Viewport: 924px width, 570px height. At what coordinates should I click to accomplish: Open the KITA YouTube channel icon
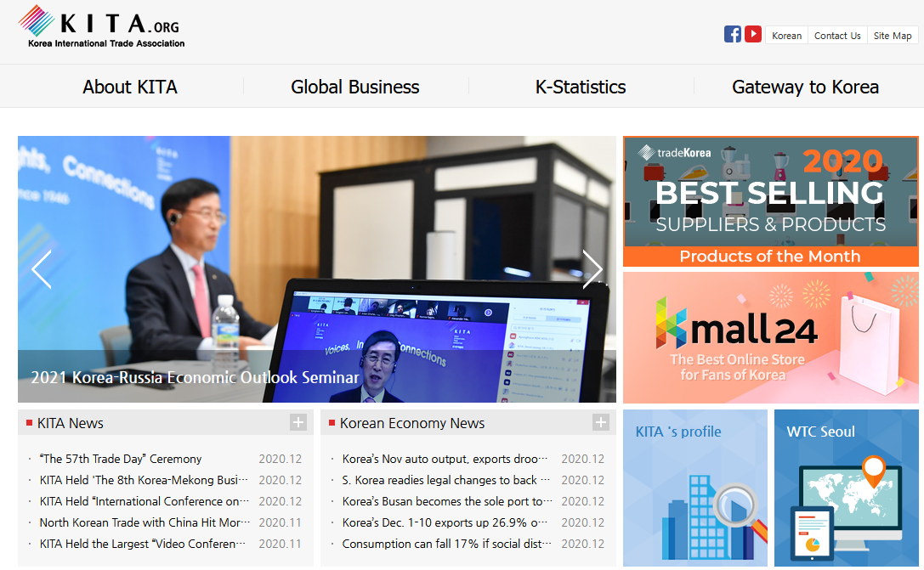[752, 34]
